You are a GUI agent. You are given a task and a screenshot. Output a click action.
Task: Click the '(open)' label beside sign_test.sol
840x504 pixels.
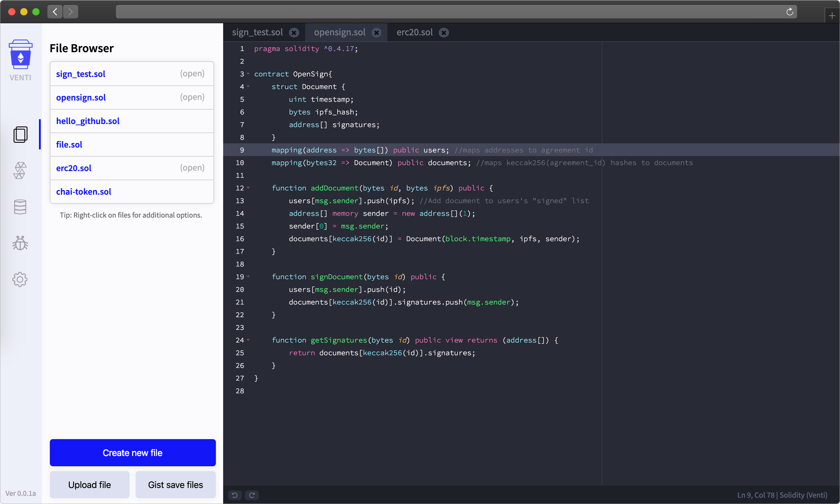click(192, 74)
